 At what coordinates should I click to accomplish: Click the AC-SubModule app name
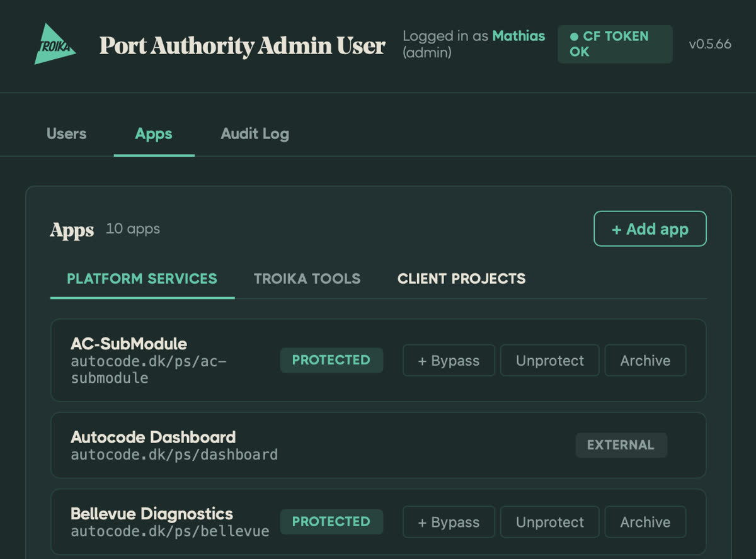click(129, 344)
